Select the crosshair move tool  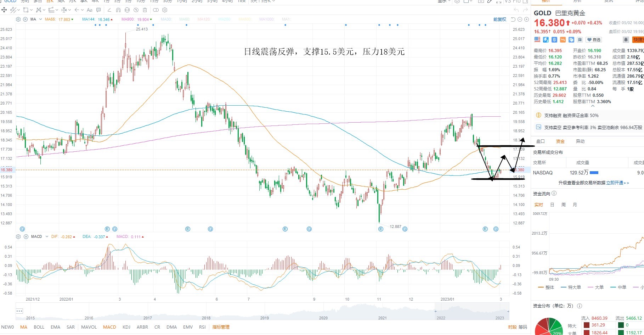[4, 10]
